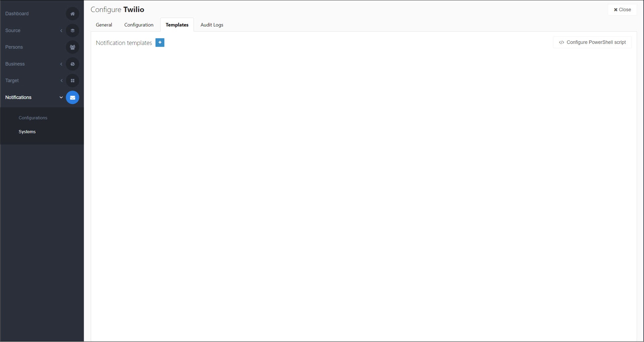Click the Notifications envelope icon
The height and width of the screenshot is (342, 644).
click(72, 98)
